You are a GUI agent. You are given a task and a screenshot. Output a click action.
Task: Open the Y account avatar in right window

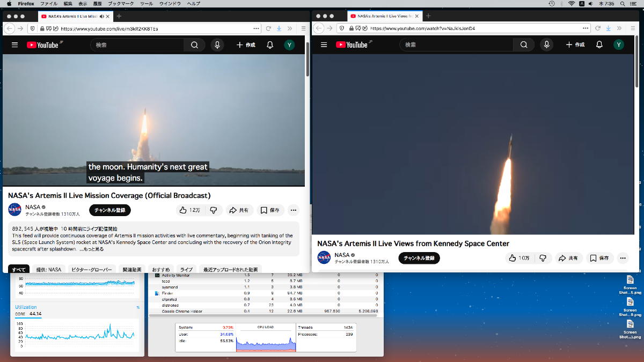(619, 45)
